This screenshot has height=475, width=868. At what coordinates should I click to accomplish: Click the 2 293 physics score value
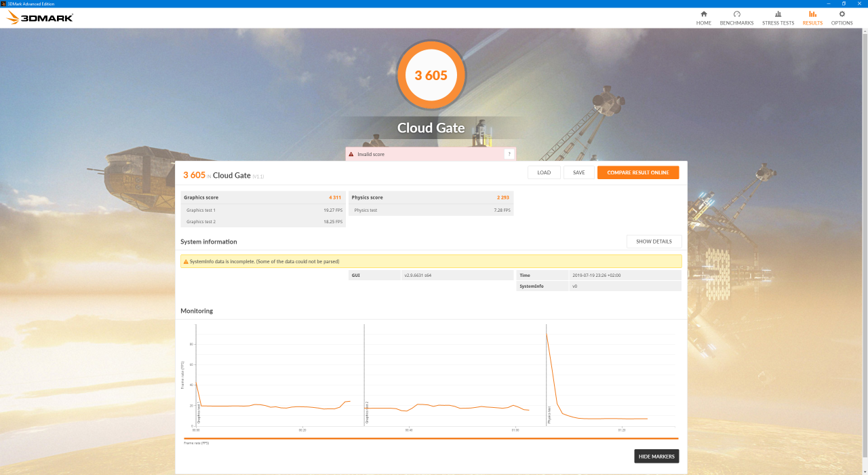point(502,197)
